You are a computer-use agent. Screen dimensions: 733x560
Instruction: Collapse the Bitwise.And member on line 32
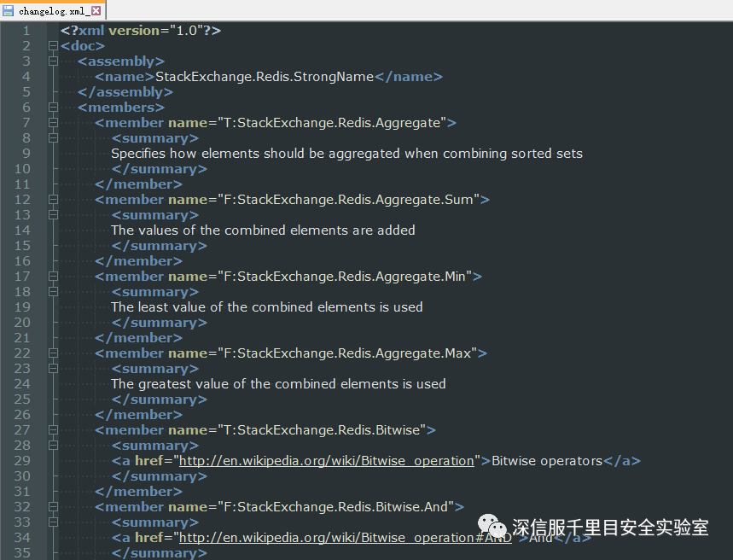(53, 507)
